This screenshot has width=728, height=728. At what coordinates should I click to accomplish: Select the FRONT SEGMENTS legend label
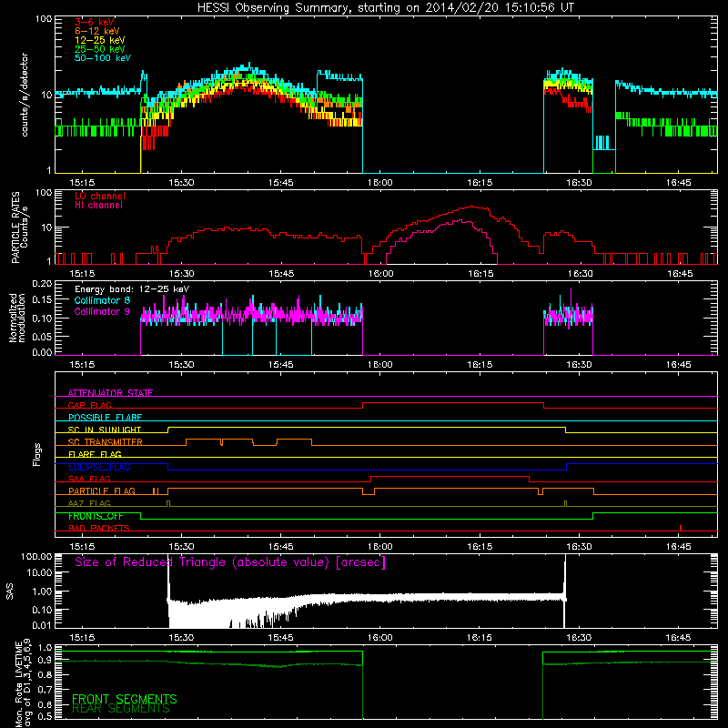coord(125,699)
